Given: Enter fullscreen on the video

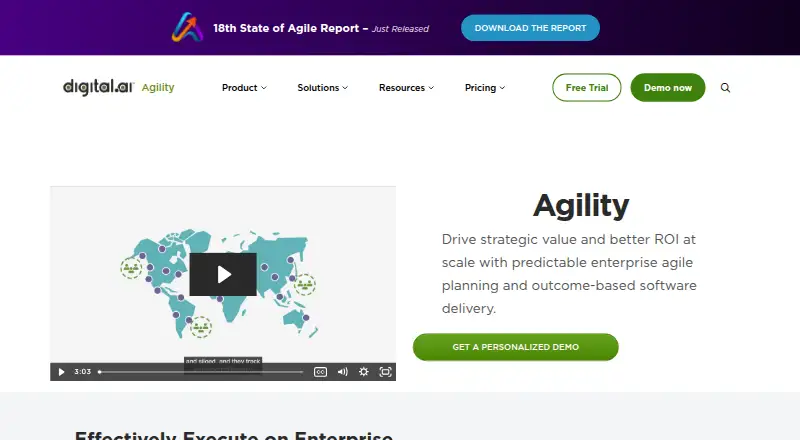Looking at the screenshot, I should click(386, 372).
